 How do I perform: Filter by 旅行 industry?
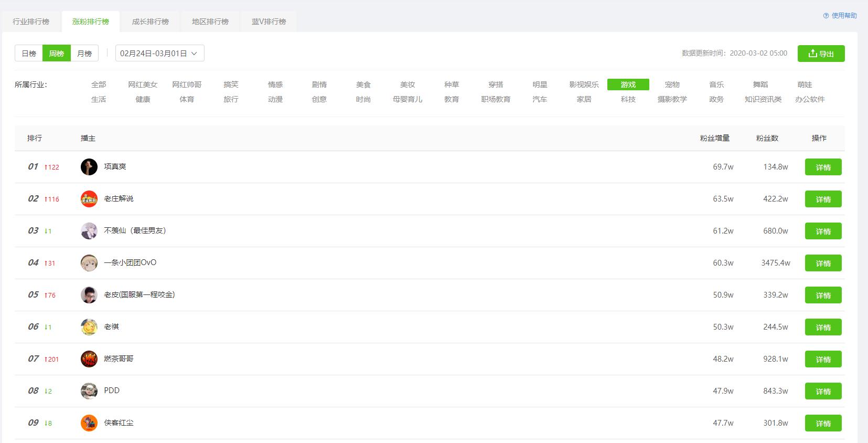click(x=231, y=99)
